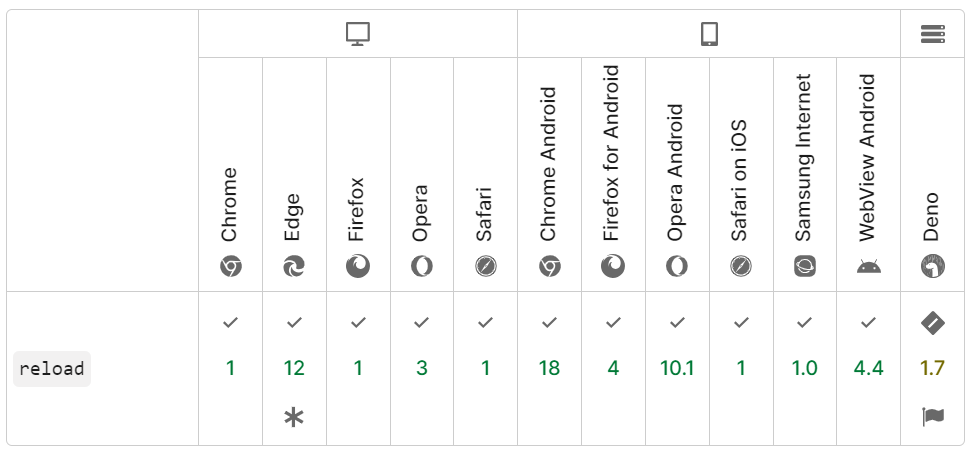Screen dimensions: 975x451
Task: Click the asterisk note under Edge 12
Action: click(x=293, y=417)
